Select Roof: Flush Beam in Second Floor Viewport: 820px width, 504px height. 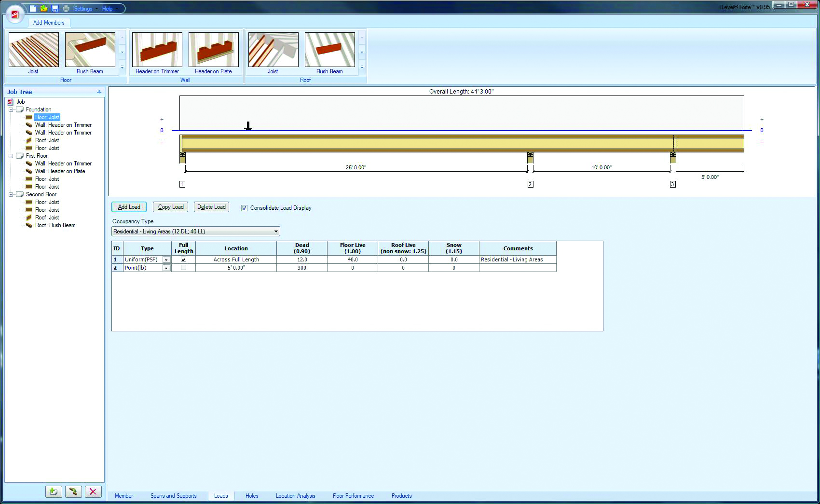(55, 225)
